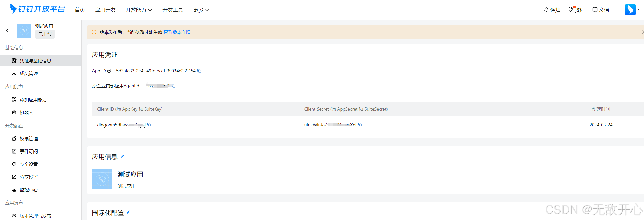Click the user avatar icon top right

630,10
